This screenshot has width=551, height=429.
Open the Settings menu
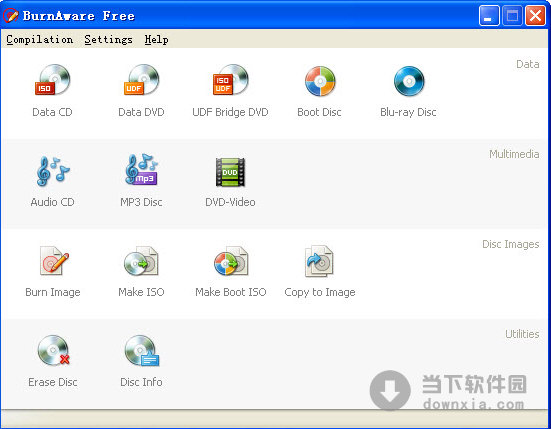click(109, 39)
